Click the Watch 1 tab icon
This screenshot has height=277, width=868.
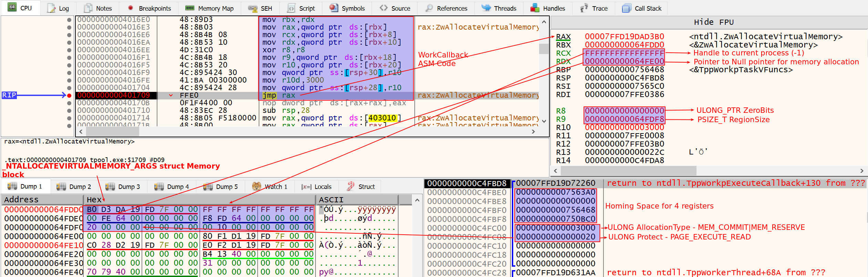pos(257,187)
